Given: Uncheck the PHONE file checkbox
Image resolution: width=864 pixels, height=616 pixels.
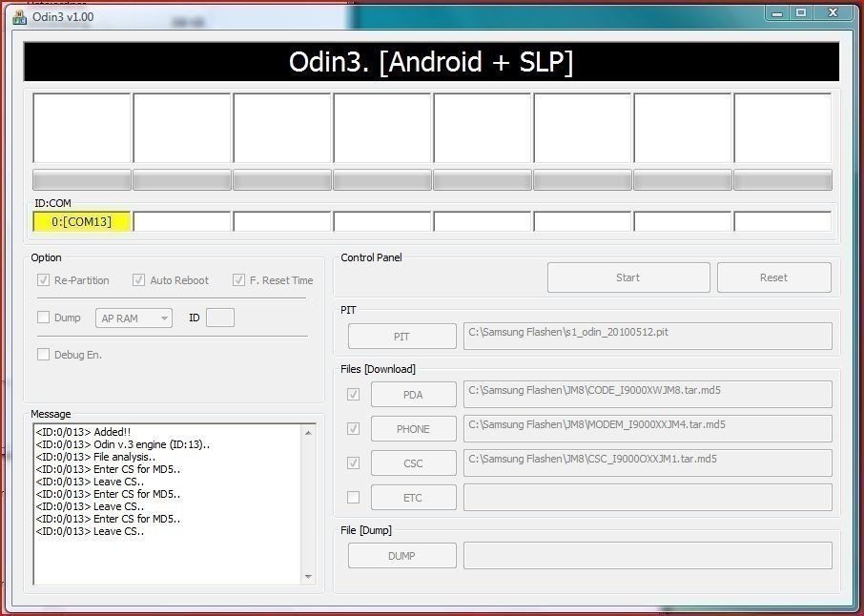Looking at the screenshot, I should 353,429.
